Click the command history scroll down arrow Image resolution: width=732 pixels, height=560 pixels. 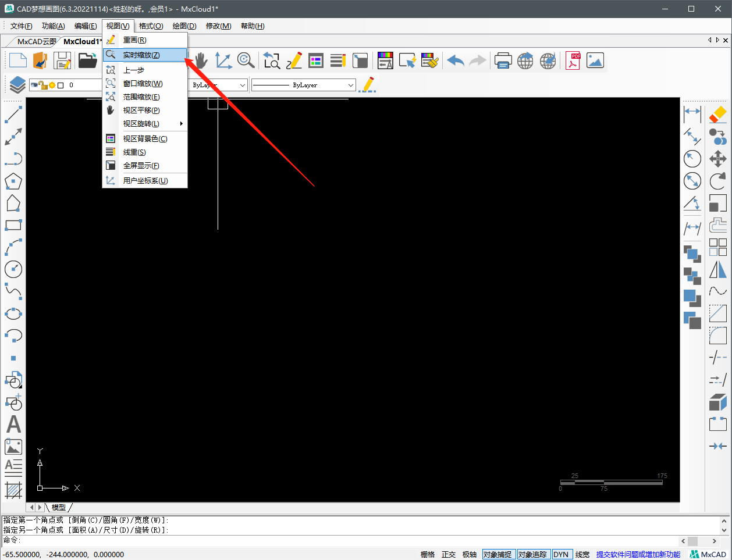(x=724, y=530)
